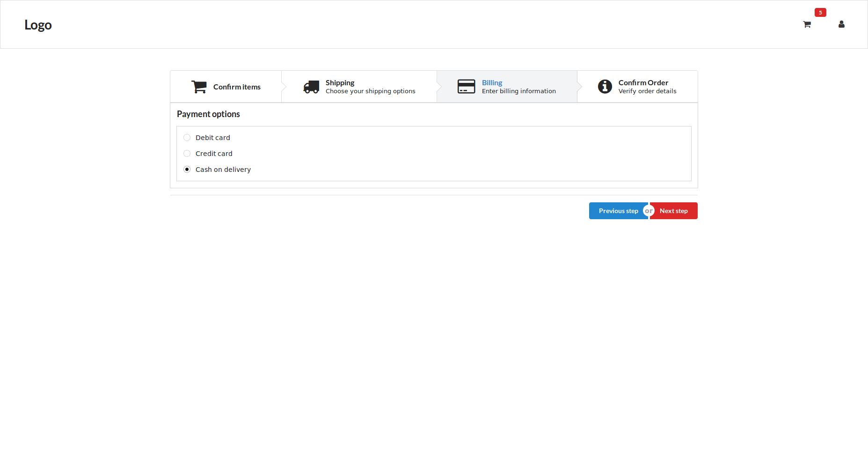868x459 pixels.
Task: Select the Cash on delivery radio button
Action: point(187,170)
